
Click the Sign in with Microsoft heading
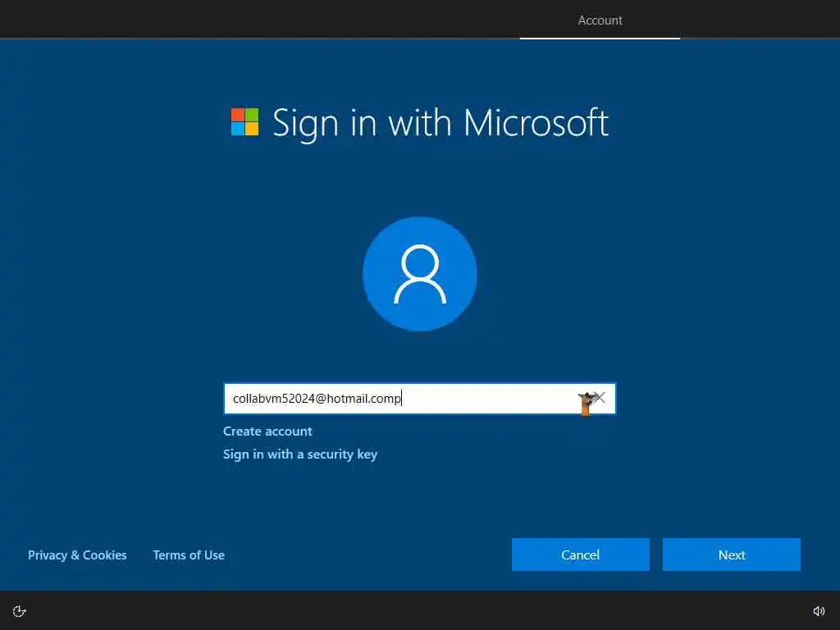click(441, 123)
